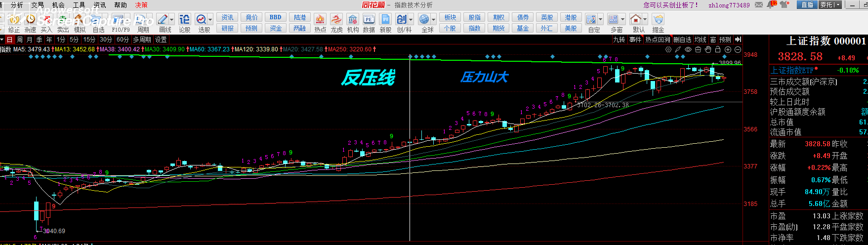Click the 陆港 button
The height and width of the screenshot is (245, 868).
299,17
